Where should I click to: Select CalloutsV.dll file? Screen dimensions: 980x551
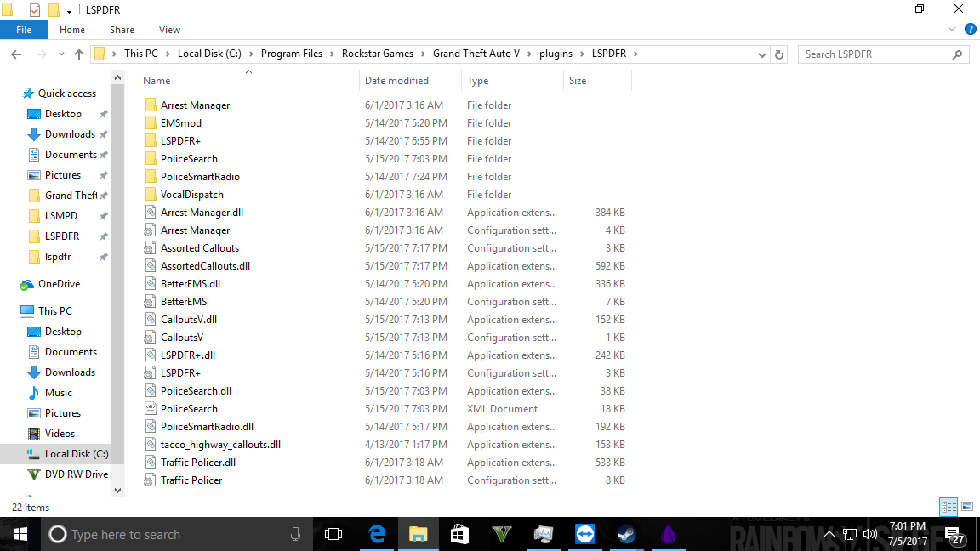point(189,320)
